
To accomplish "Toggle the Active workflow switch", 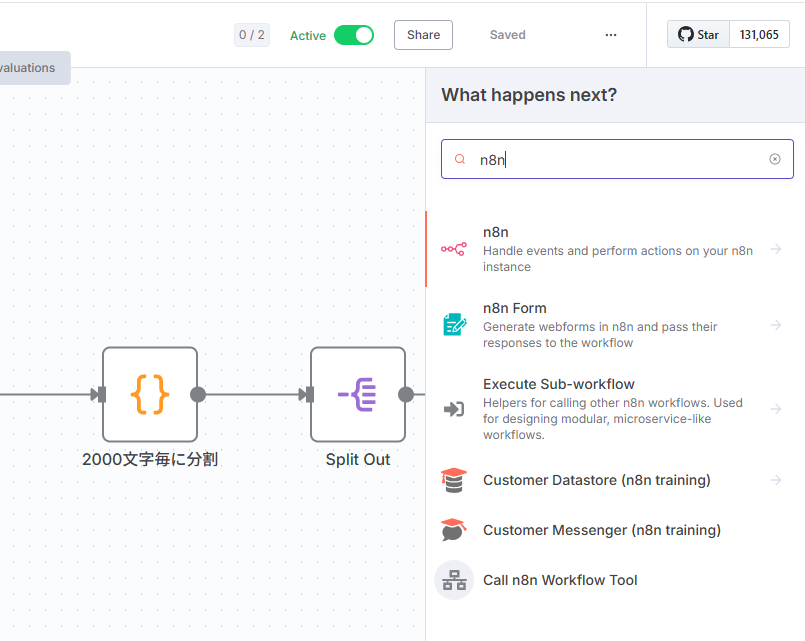I will click(x=354, y=35).
